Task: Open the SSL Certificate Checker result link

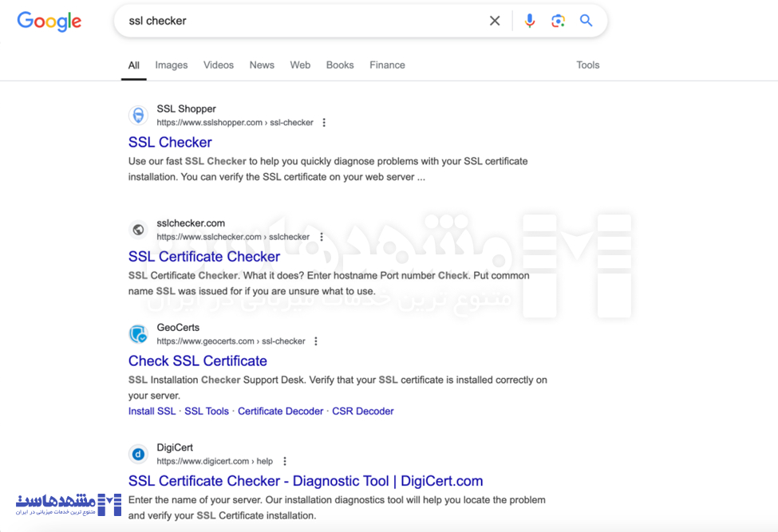Action: [204, 257]
